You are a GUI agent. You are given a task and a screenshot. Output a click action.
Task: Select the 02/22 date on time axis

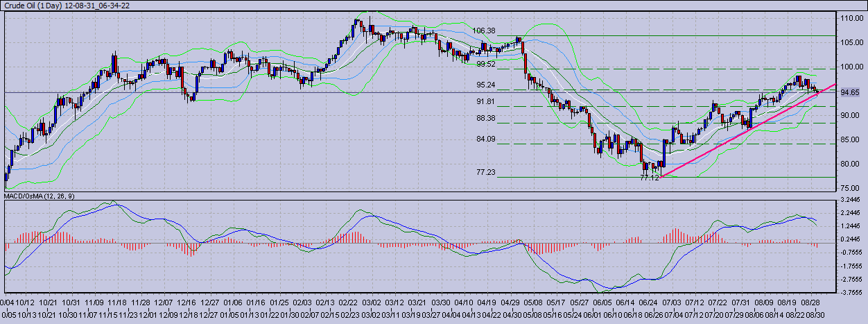click(x=348, y=302)
